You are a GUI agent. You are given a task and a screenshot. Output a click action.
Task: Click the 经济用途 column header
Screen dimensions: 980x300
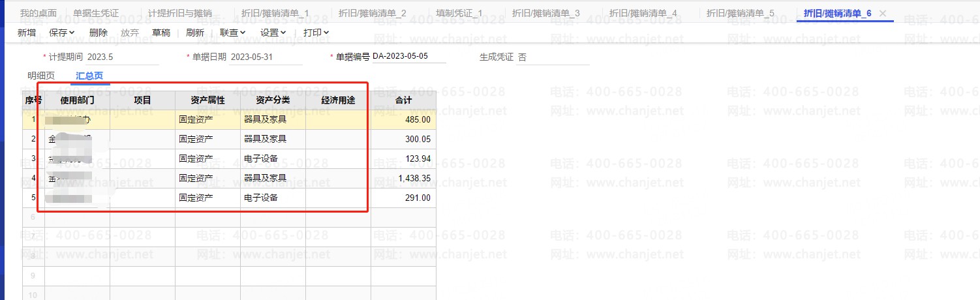pyautogui.click(x=338, y=100)
